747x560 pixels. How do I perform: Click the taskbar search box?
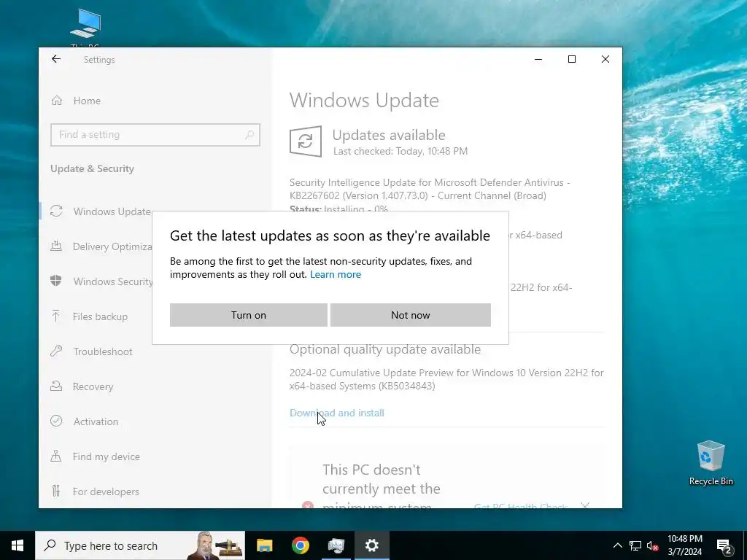140,545
